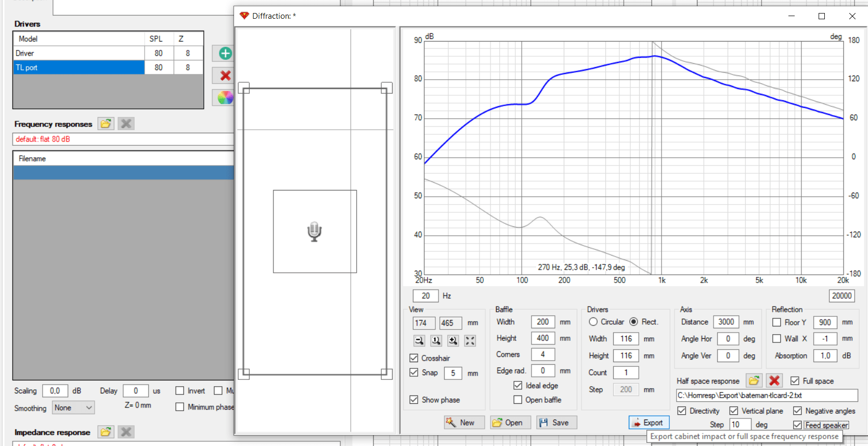Disable the Show phase checkbox
Screen dimensions: 868x446
pos(414,400)
